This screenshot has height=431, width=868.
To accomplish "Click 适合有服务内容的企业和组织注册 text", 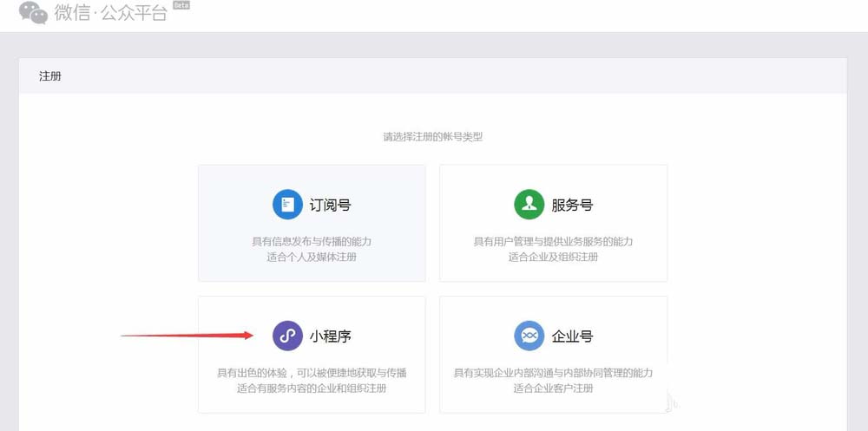I will point(312,389).
